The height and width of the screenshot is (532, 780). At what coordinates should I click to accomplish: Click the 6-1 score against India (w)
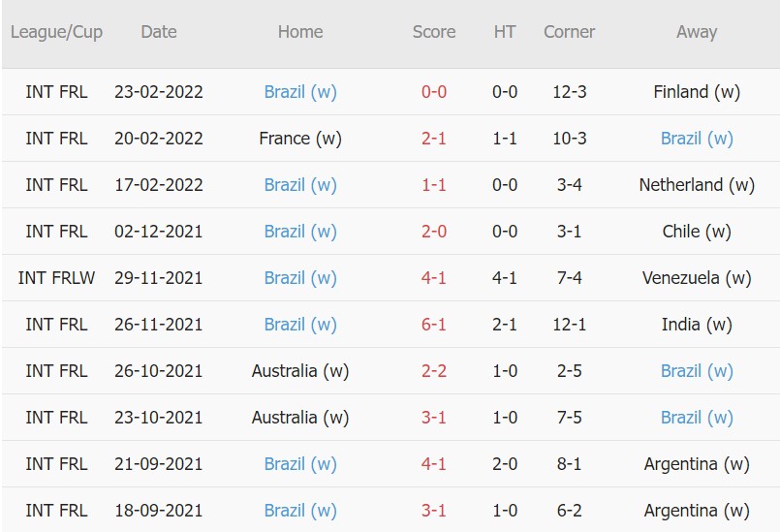(x=434, y=325)
